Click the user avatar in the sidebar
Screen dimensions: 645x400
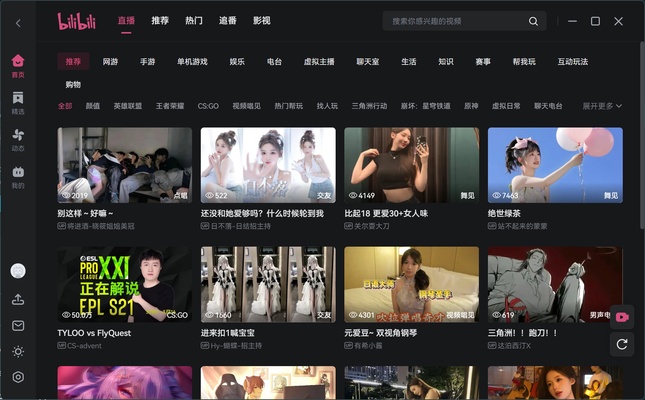pyautogui.click(x=18, y=271)
